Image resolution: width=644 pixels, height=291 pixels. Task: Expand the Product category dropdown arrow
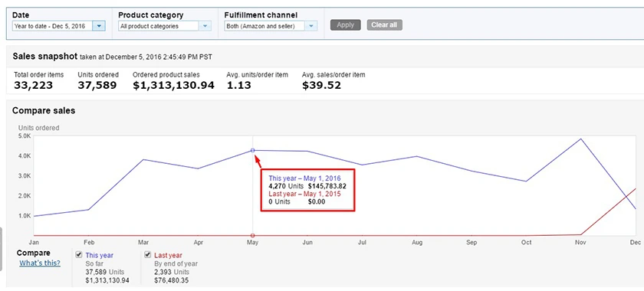205,26
